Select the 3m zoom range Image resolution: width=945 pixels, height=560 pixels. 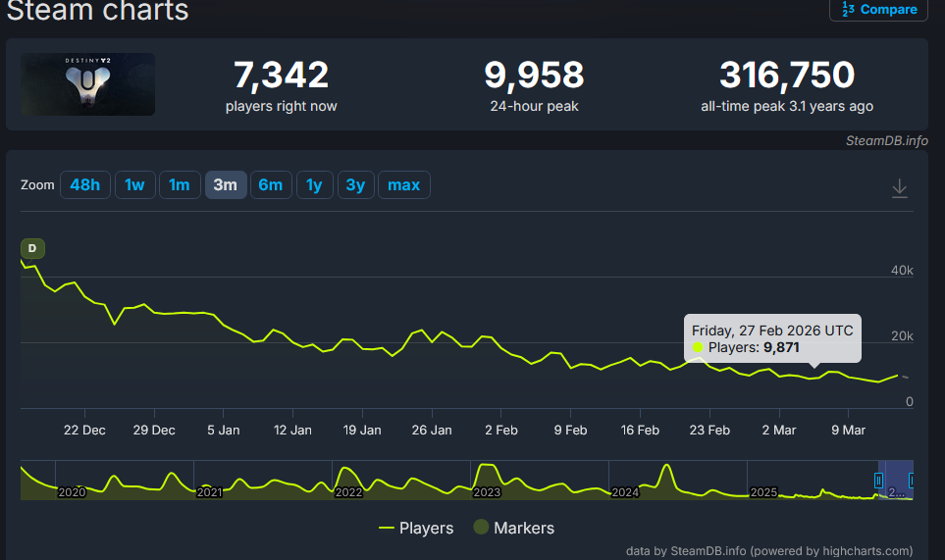pos(226,184)
